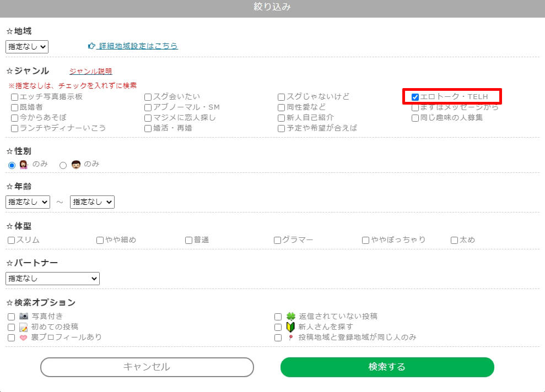Open the パートナー dropdown list
The image size is (545, 392).
(52, 279)
